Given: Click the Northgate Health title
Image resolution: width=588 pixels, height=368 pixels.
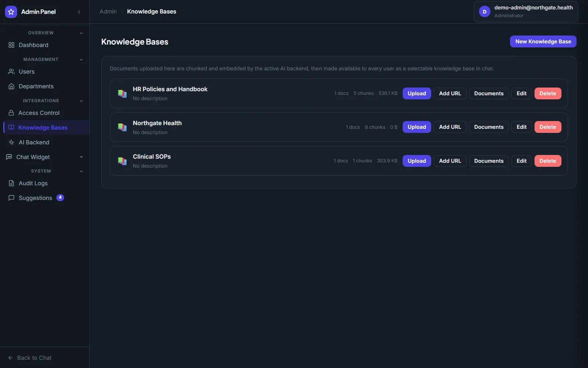Looking at the screenshot, I should 157,123.
